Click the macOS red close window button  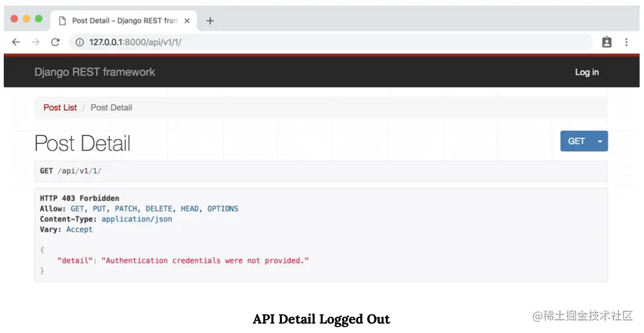pyautogui.click(x=14, y=18)
